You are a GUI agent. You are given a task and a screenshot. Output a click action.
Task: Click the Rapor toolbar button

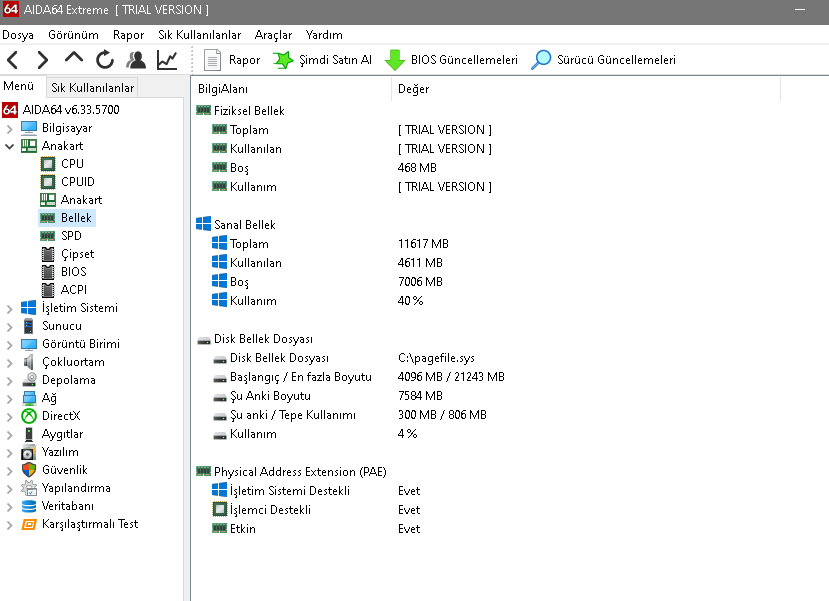coord(232,60)
